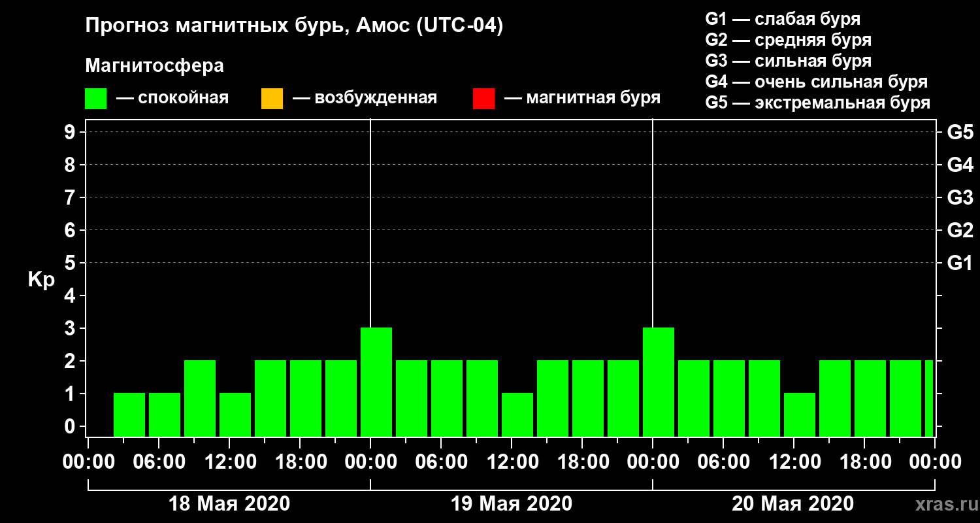Image resolution: width=980 pixels, height=523 pixels.
Task: Click 'G5 — экстремальная буря' legend line
Action: (x=817, y=103)
